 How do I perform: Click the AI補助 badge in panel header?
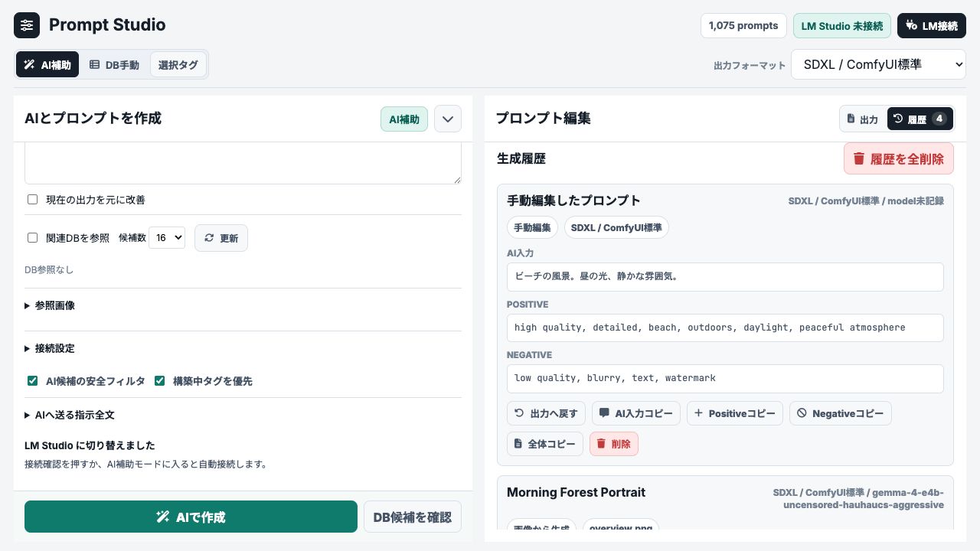(404, 119)
